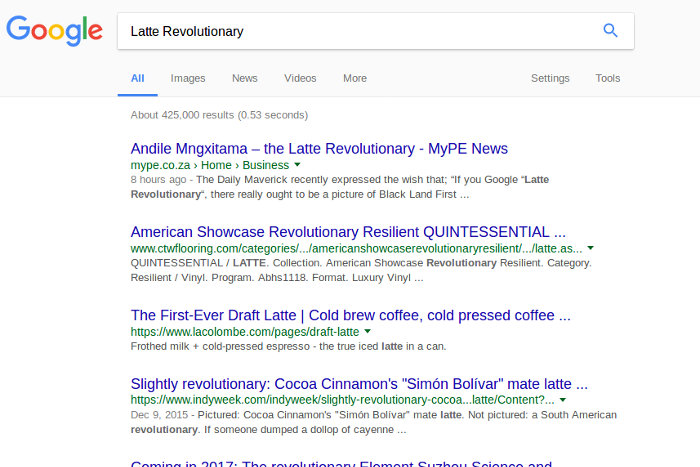Click the mype.co.za Home Business breadcrumb
Image resolution: width=700 pixels, height=467 pixels.
pos(210,165)
